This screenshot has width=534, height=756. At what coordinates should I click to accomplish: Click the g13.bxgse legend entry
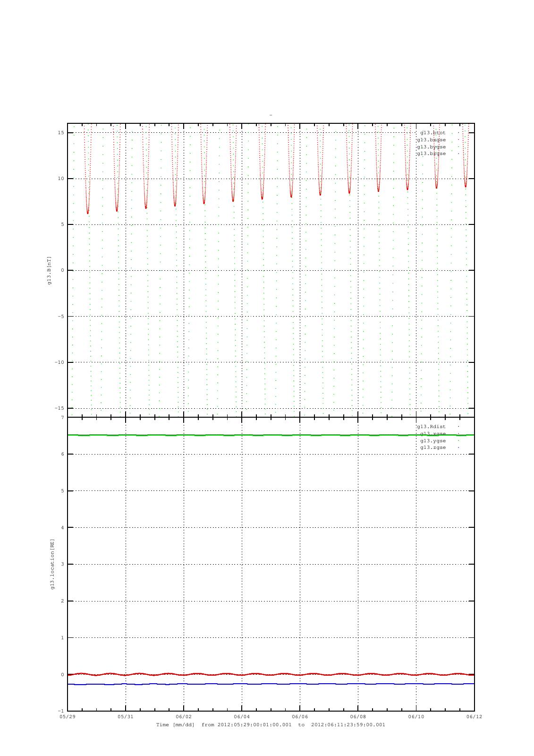(431, 140)
